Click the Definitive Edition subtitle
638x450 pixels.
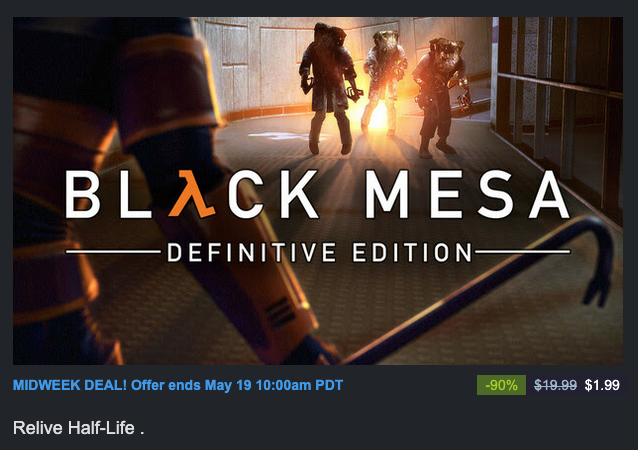point(319,252)
